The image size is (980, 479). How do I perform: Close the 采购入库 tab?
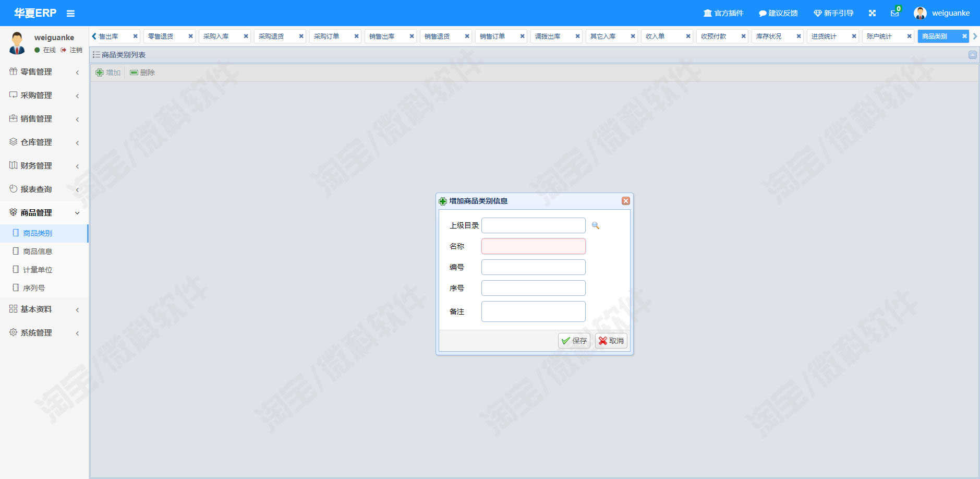click(246, 37)
